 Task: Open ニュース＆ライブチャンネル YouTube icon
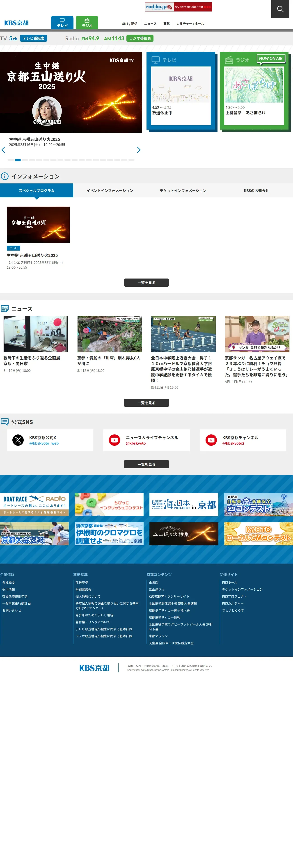115,440
